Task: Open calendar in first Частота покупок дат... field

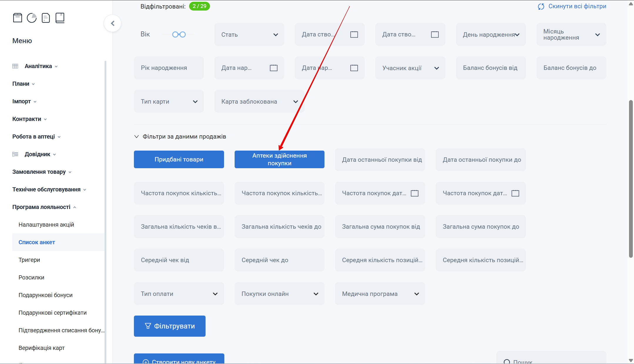Action: [x=414, y=193]
